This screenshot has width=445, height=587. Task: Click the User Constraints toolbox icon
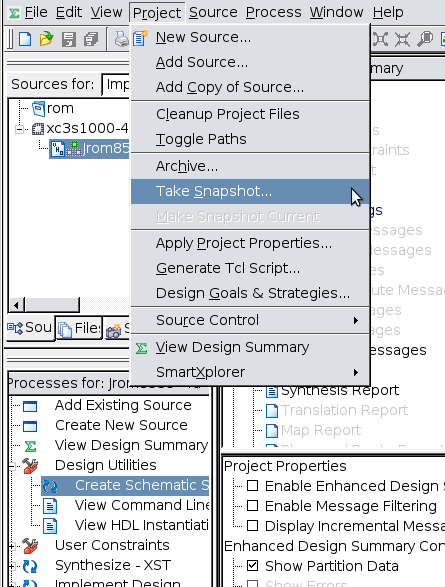point(30,545)
